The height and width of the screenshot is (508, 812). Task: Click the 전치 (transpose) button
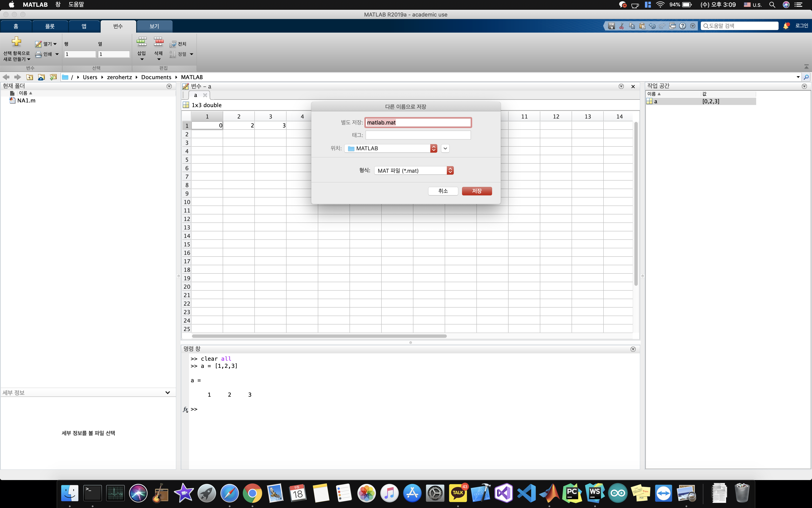point(178,44)
